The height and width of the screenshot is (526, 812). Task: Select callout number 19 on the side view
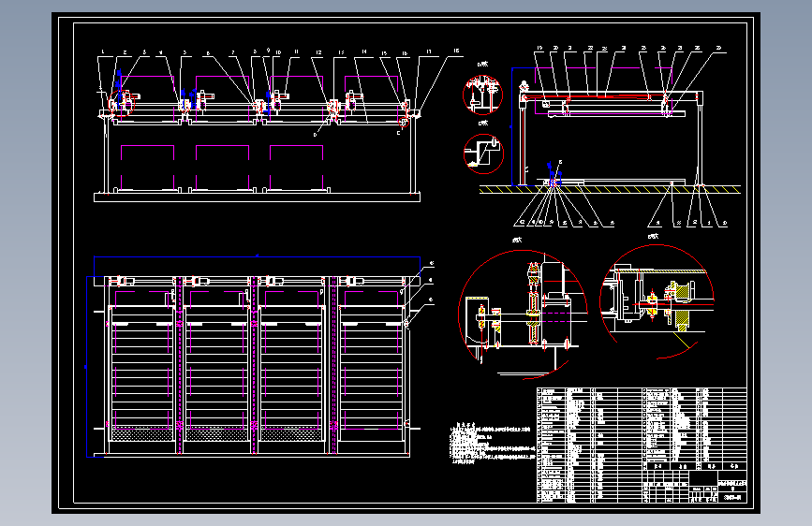pyautogui.click(x=539, y=48)
